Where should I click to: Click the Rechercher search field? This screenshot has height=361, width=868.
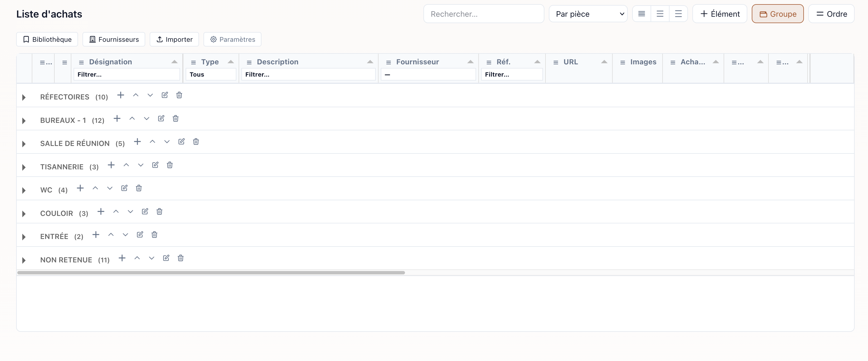[484, 14]
